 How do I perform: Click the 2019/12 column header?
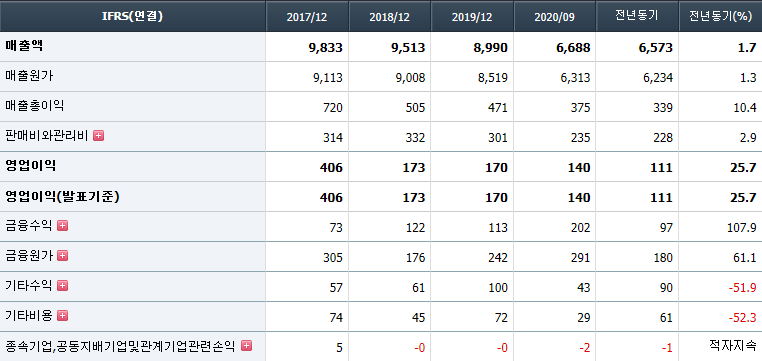point(472,17)
